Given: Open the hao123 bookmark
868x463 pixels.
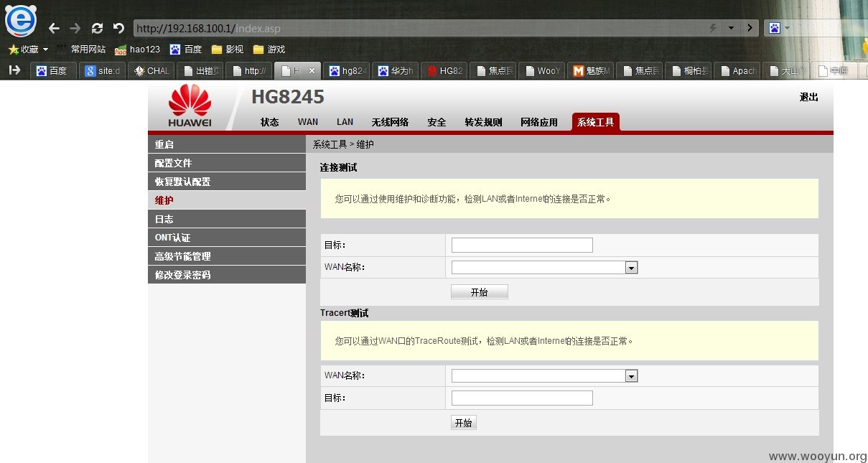Looking at the screenshot, I should [138, 50].
